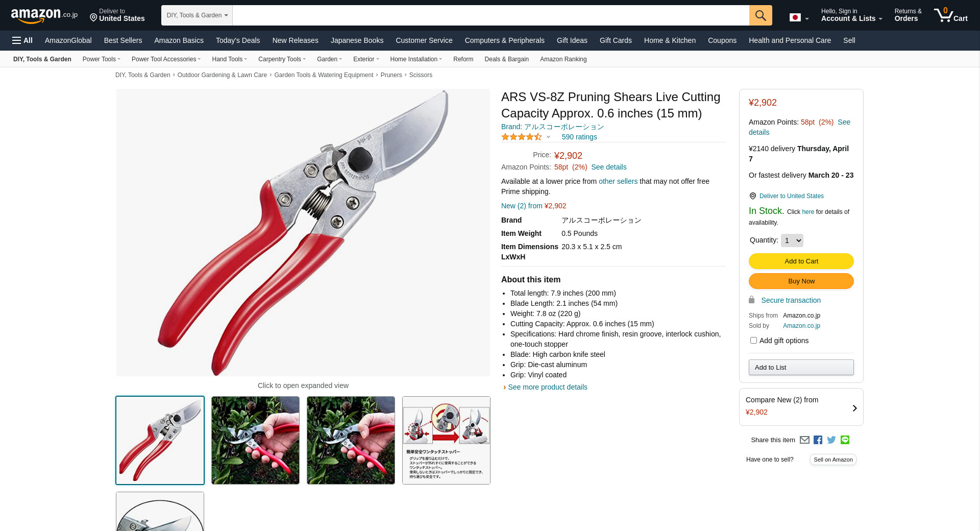The image size is (980, 531).
Task: Share this item on Facebook
Action: tap(818, 440)
